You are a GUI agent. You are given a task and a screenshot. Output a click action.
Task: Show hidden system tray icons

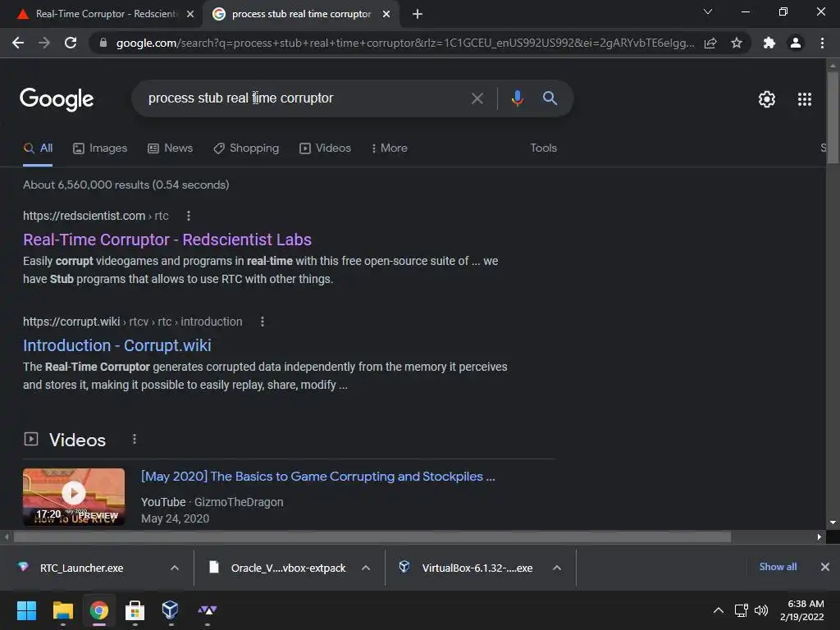tap(719, 610)
